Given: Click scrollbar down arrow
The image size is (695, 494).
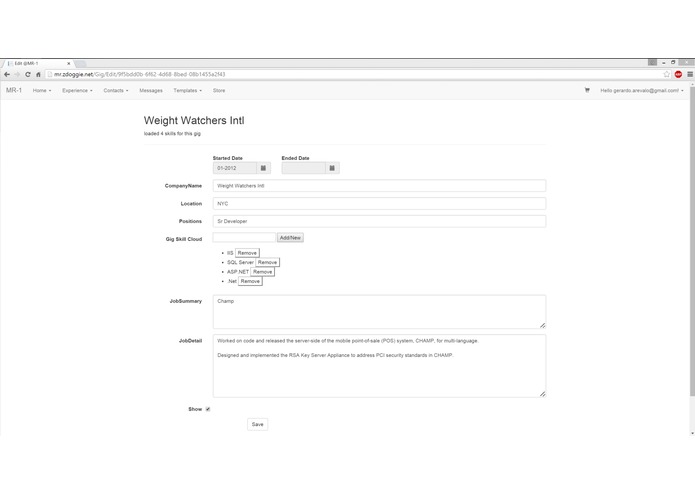Looking at the screenshot, I should click(x=692, y=433).
